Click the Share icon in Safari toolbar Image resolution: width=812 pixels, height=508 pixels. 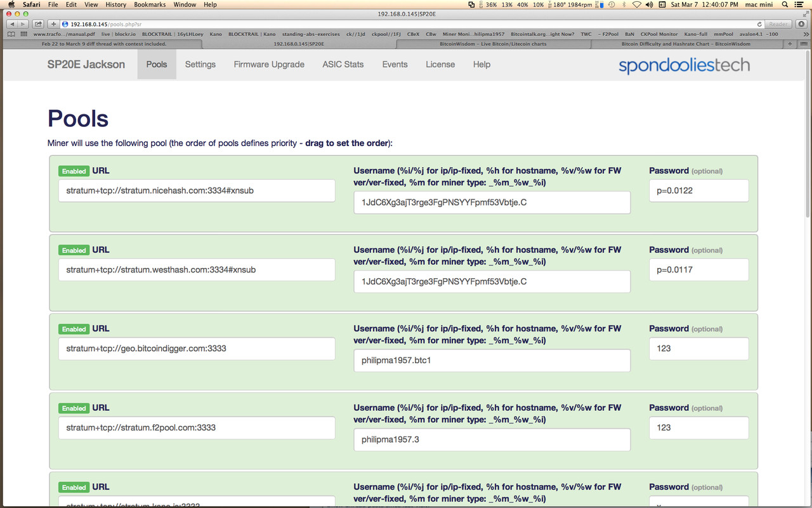39,23
